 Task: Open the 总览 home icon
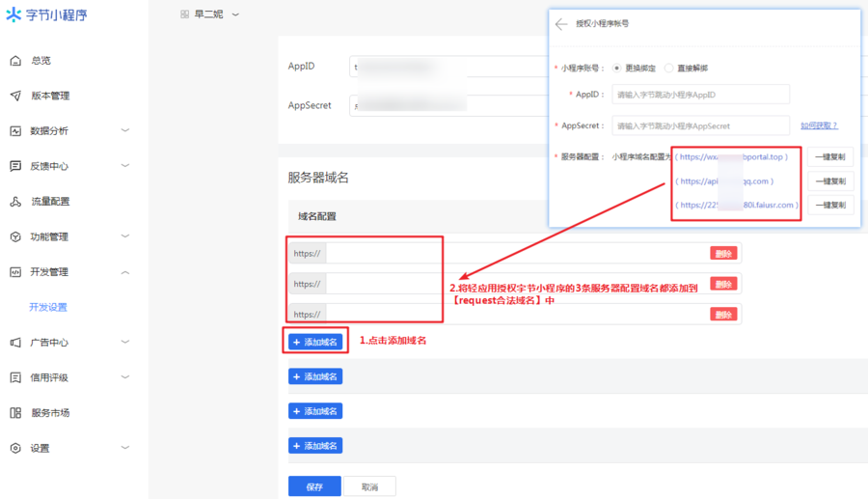pyautogui.click(x=15, y=61)
